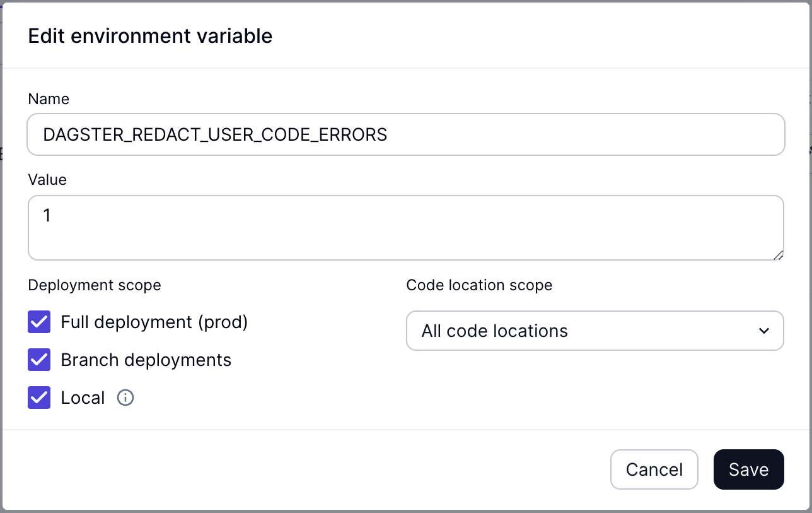The width and height of the screenshot is (812, 513).
Task: Save the environment variable changes
Action: coord(748,469)
